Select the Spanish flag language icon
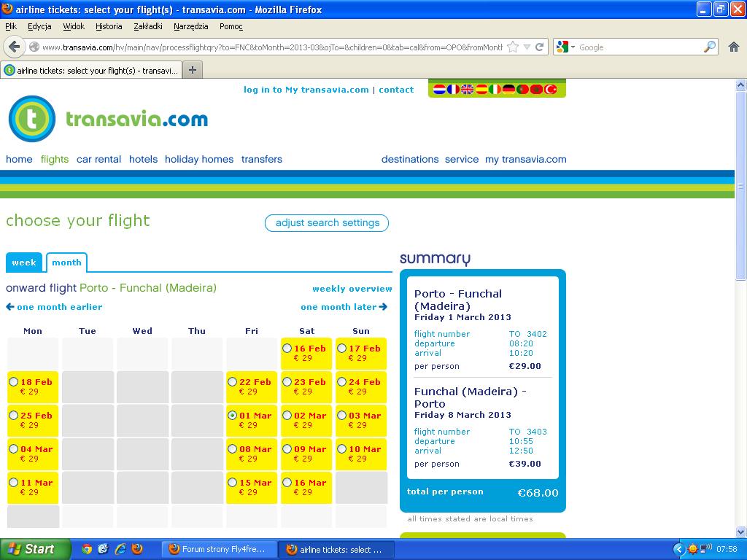This screenshot has width=747, height=560. coord(481,90)
